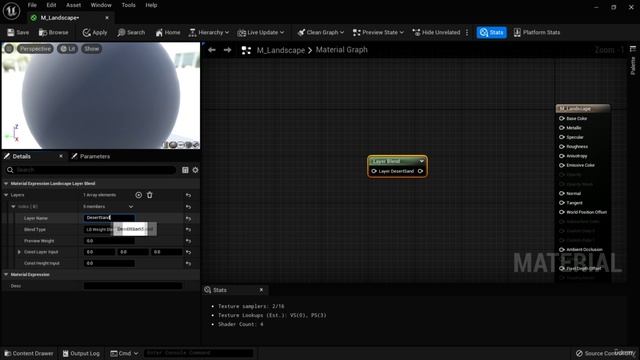Navigate forward in the graph history
Viewport: 640px width, 360px height.
[x=227, y=50]
